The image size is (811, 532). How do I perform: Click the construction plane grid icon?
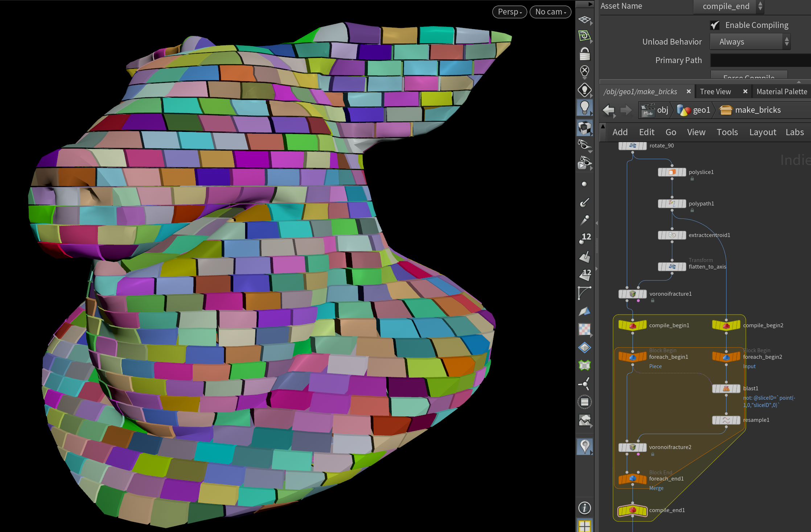coord(584,20)
